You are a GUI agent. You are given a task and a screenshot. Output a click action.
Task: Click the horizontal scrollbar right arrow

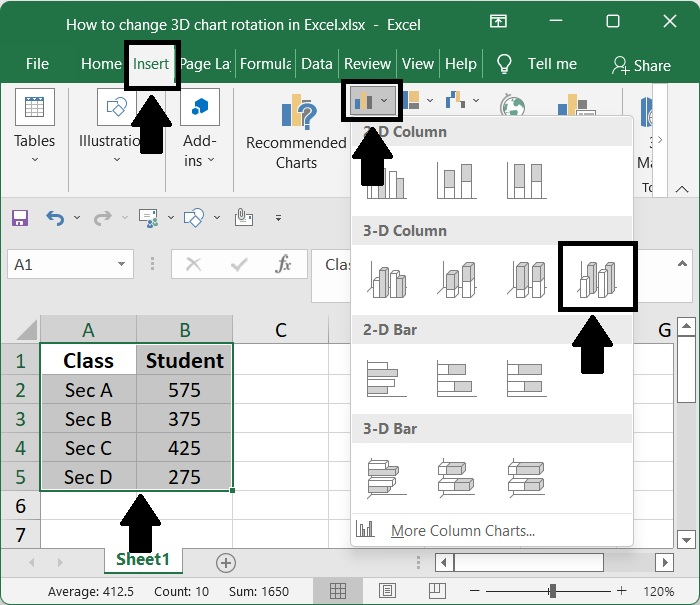665,562
